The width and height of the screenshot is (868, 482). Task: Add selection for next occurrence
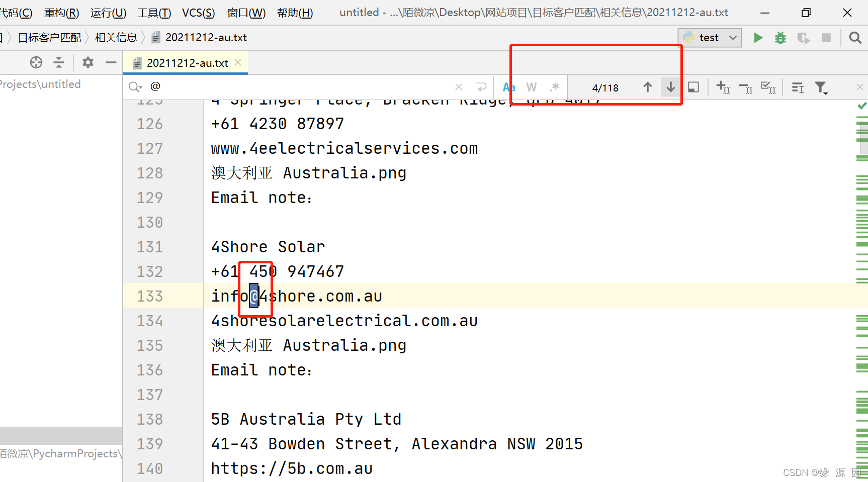click(x=723, y=87)
